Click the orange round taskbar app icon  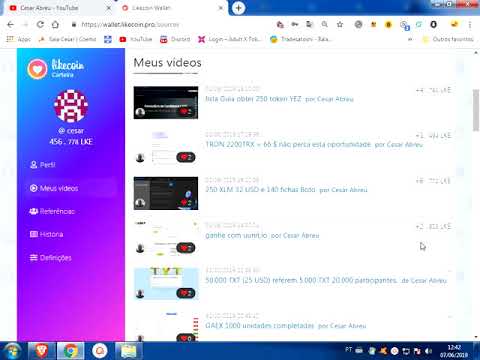(x=100, y=351)
